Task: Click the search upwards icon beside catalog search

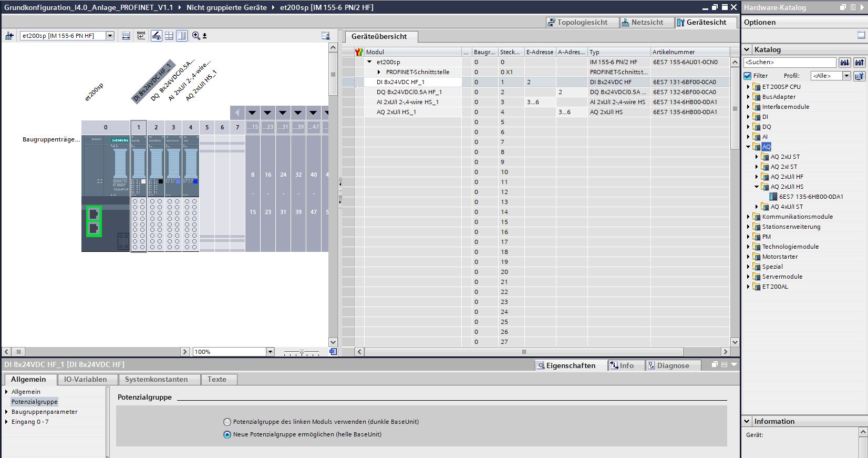Action: point(859,63)
